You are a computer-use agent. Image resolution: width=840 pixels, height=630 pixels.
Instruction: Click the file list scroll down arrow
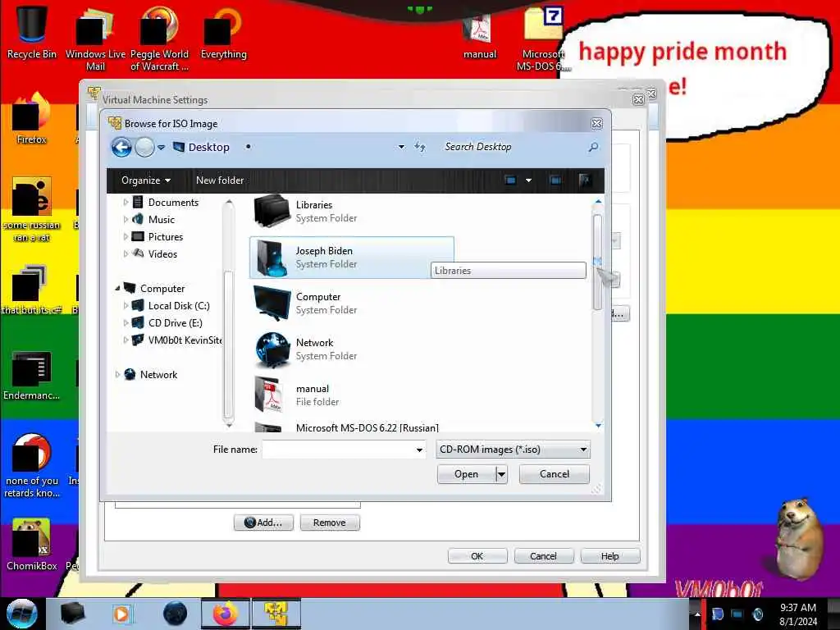click(598, 426)
